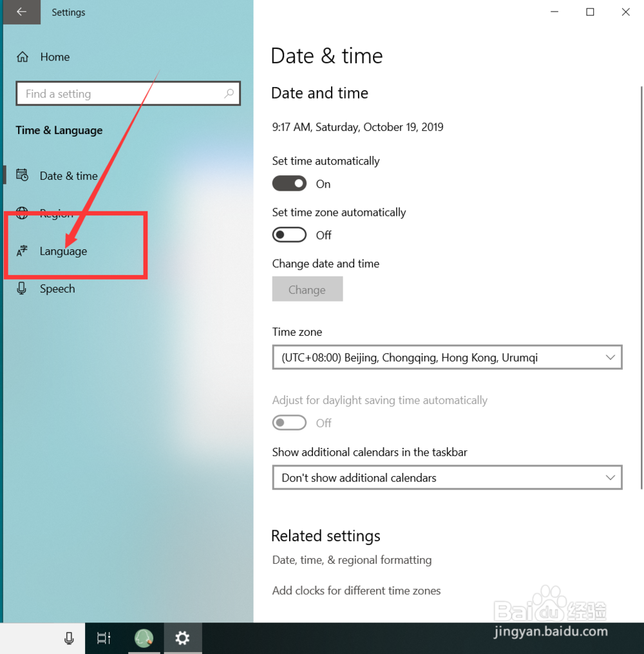Expand the additional calendars dropdown

[x=447, y=477]
